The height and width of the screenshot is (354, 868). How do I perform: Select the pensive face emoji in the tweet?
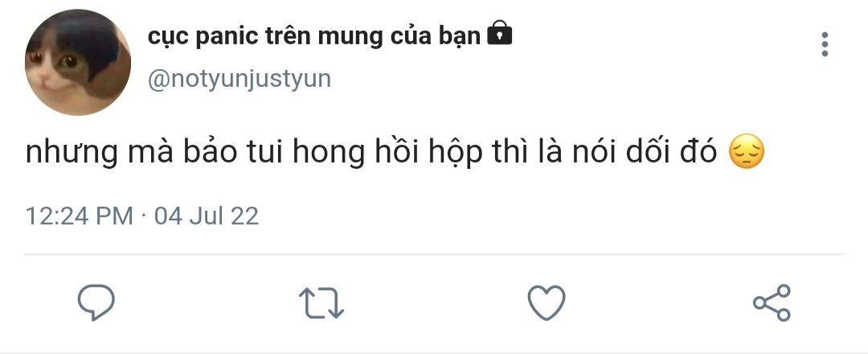click(747, 153)
